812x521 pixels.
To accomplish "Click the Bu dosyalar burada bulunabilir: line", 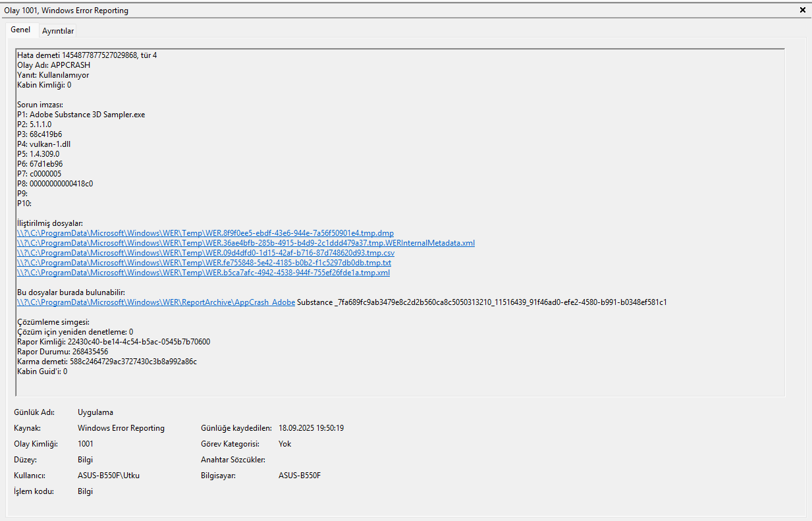I will (71, 292).
